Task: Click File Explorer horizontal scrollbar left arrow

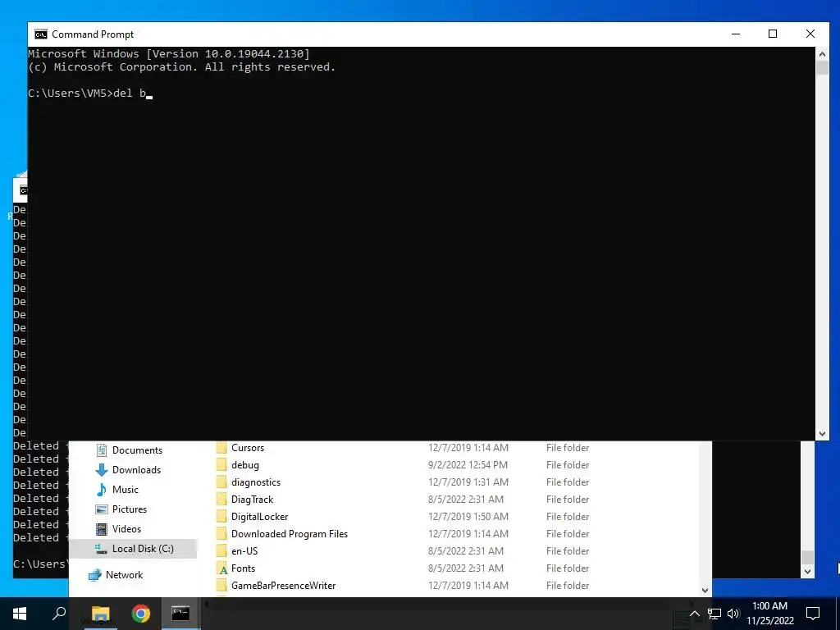Action: click(208, 605)
